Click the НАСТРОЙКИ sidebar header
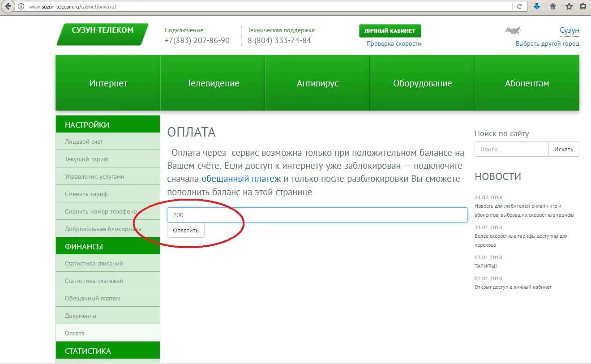This screenshot has width=591, height=364. tap(108, 124)
